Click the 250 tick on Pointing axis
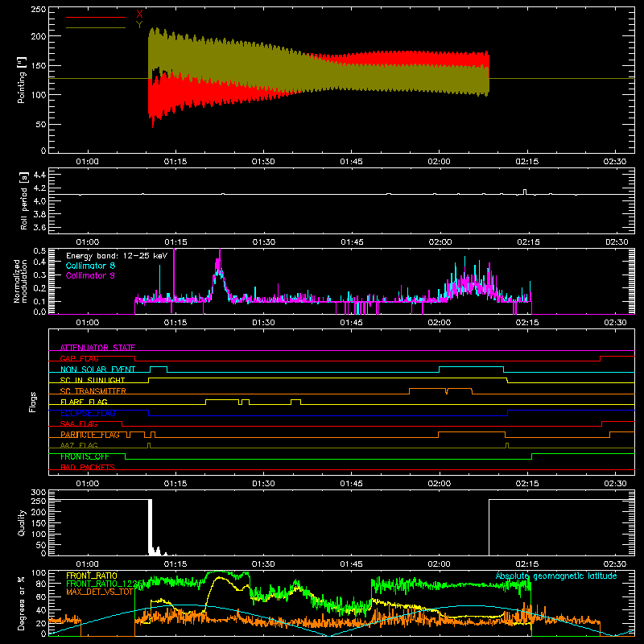644x644 pixels. tap(38, 10)
